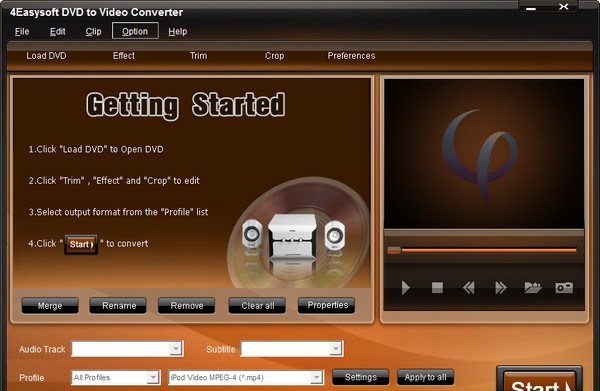Expand the Subtitle dropdown
This screenshot has height=391, width=600.
(336, 349)
